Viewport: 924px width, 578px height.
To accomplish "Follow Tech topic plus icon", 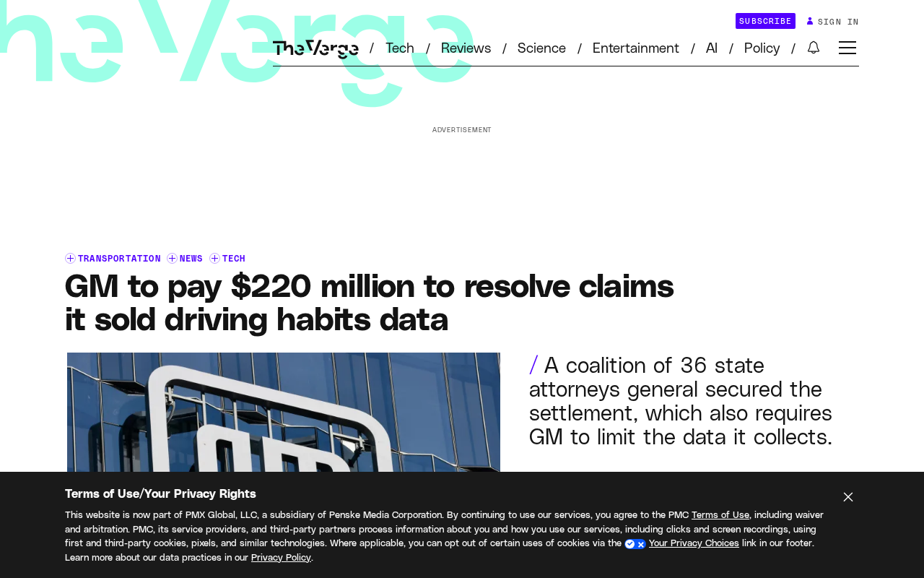I will (x=214, y=259).
